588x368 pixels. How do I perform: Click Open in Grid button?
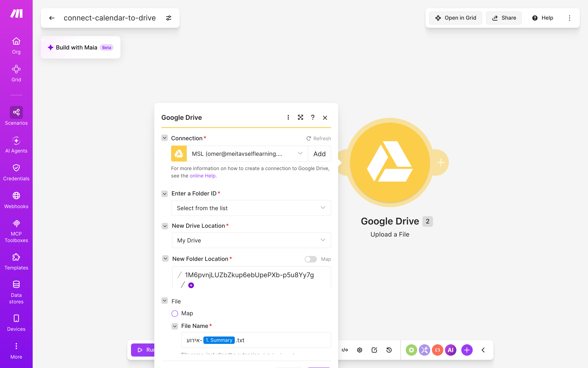[x=455, y=18]
